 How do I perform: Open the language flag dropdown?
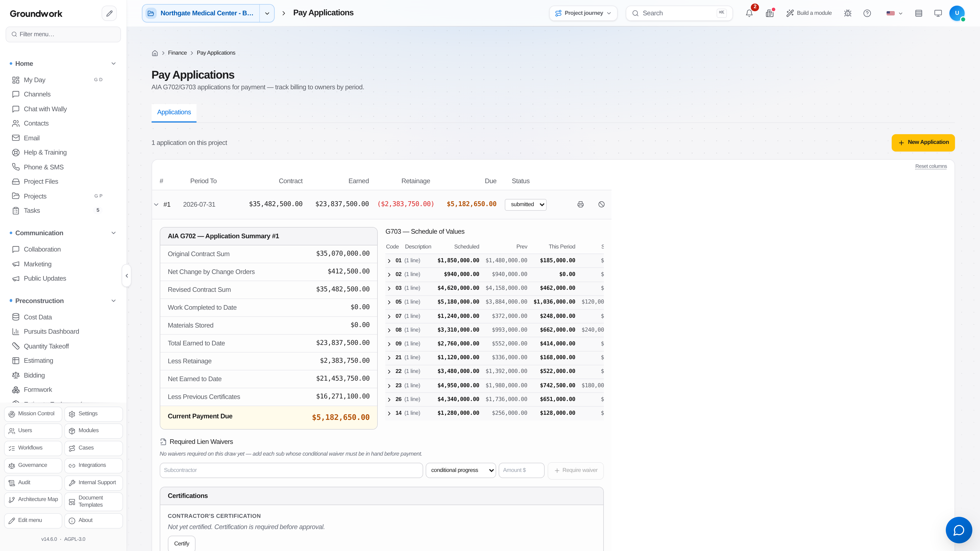895,13
